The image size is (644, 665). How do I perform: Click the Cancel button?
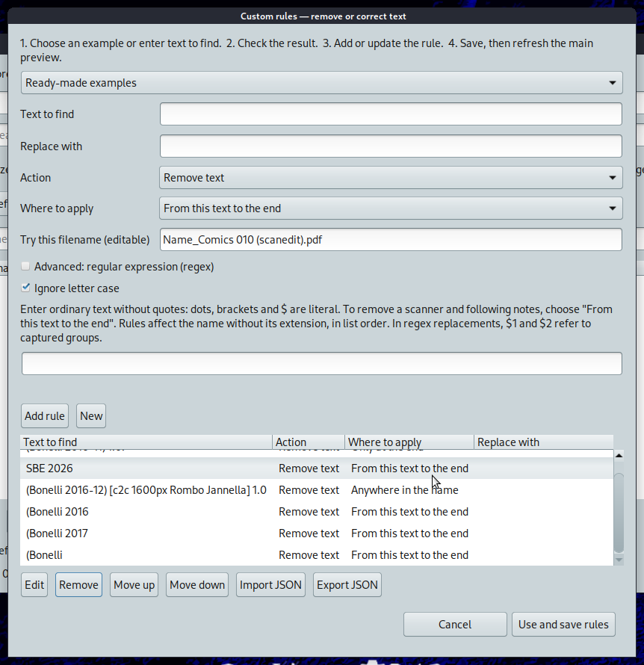tap(455, 625)
